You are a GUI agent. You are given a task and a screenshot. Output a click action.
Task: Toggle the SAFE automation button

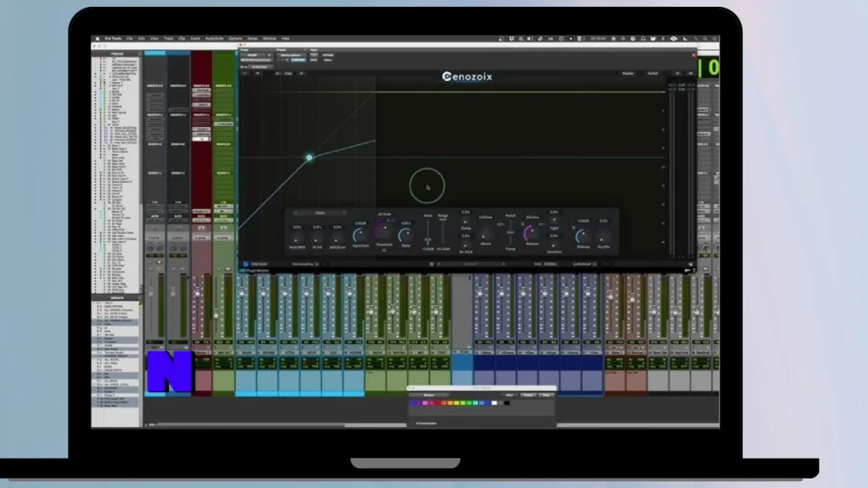314,60
